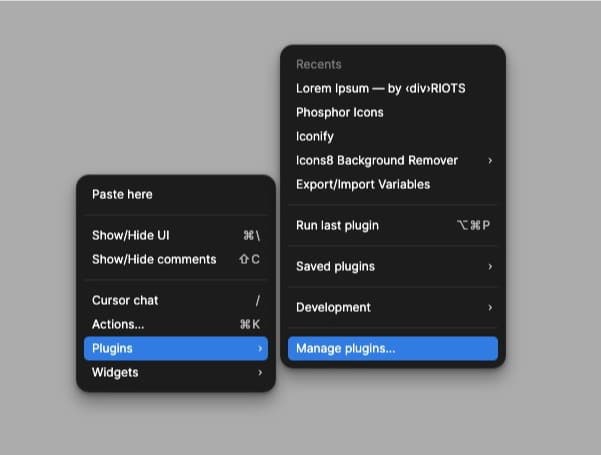This screenshot has width=601, height=455.
Task: Open Manage plugins...
Action: click(x=393, y=348)
